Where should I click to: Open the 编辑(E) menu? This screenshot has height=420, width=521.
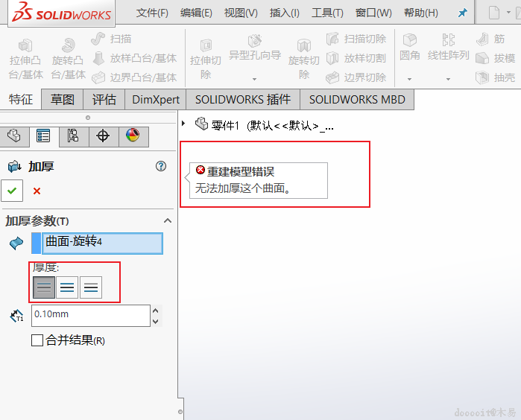196,13
